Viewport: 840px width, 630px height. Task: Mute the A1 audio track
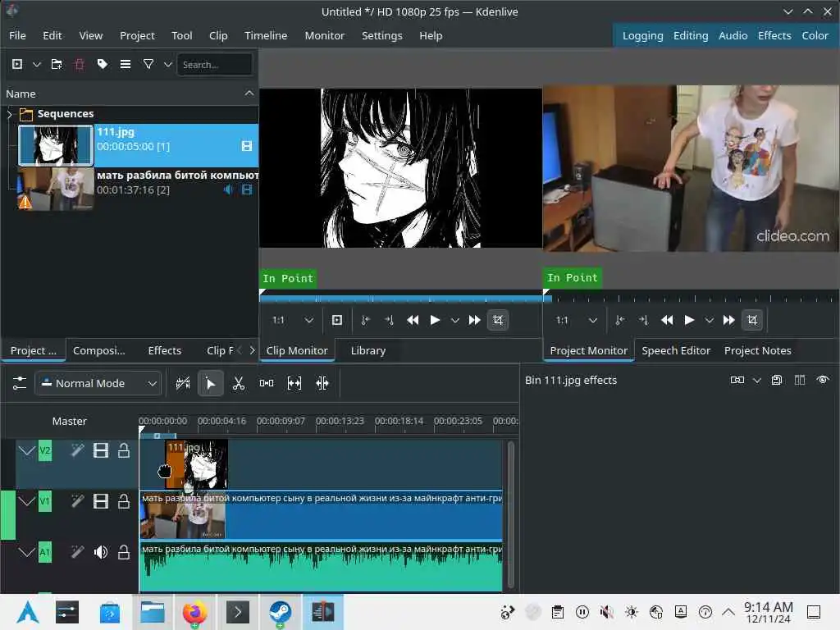[101, 552]
